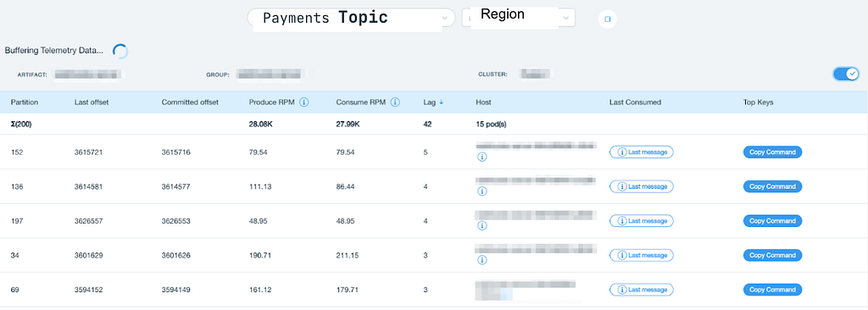Click the Partition column header
This screenshot has width=868, height=310.
pyautogui.click(x=25, y=102)
